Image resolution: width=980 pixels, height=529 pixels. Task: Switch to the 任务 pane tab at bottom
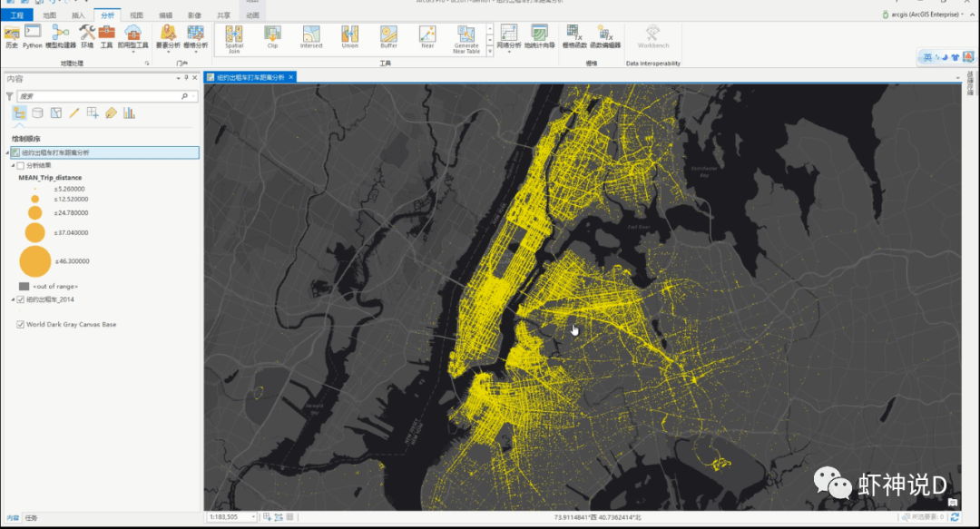31,518
